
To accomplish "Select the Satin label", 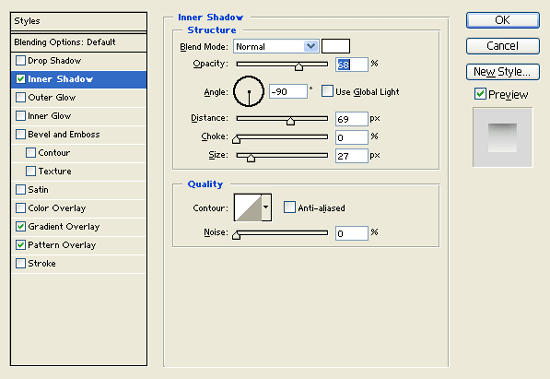I will point(38,190).
